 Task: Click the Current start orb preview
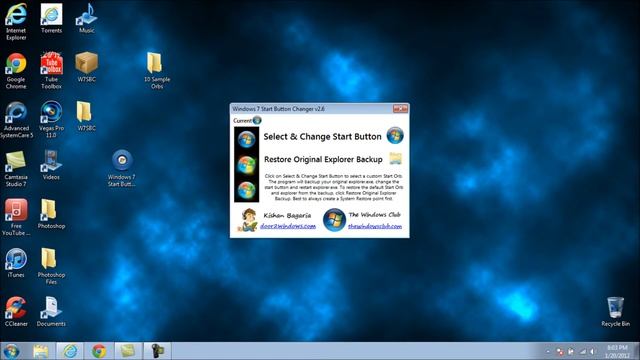(257, 120)
